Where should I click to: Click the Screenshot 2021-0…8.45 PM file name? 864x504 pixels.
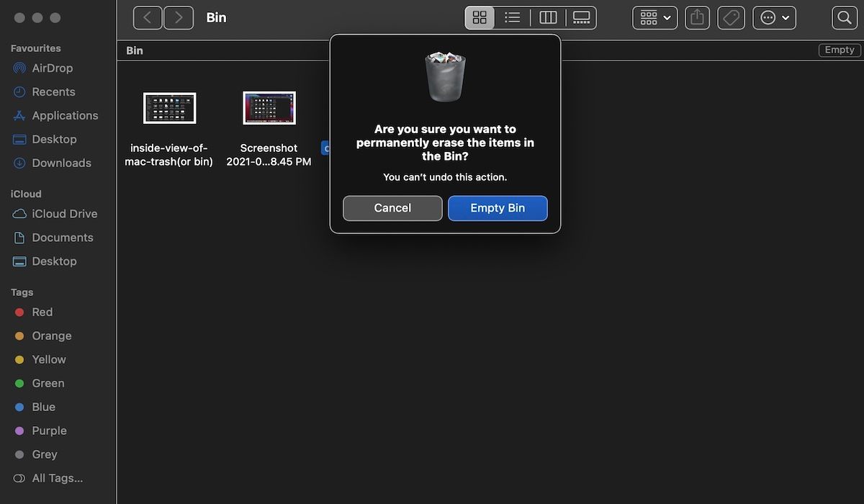coord(269,155)
